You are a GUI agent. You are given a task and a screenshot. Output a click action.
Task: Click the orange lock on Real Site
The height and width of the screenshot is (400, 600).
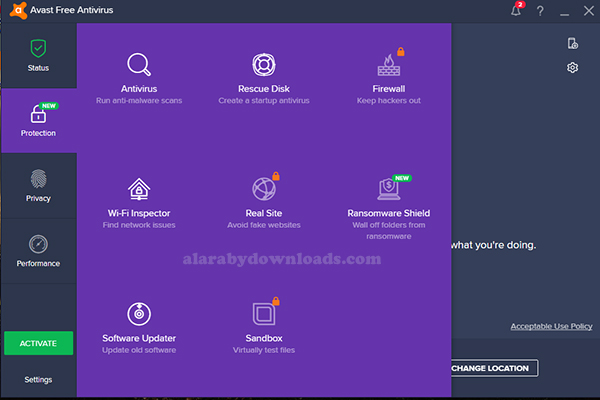point(276,176)
